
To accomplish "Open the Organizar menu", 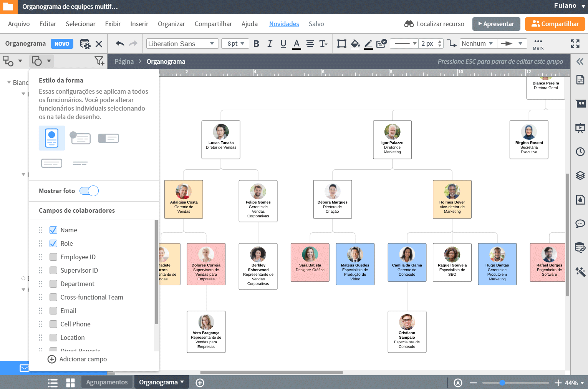I will coord(171,24).
